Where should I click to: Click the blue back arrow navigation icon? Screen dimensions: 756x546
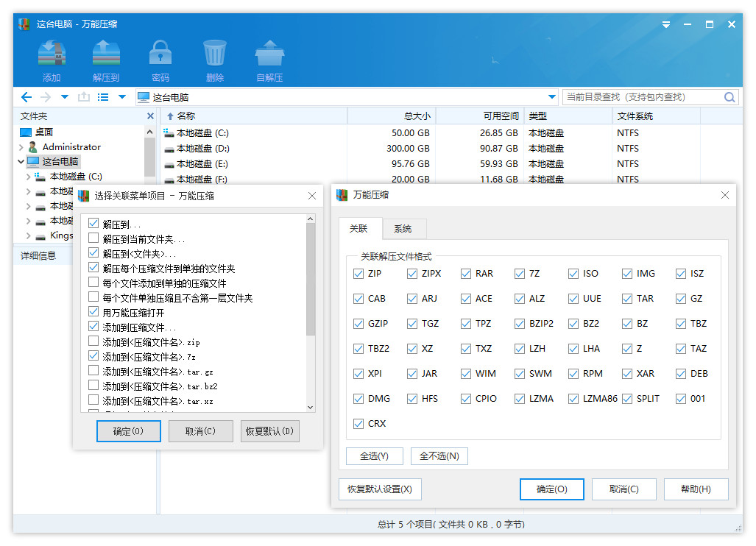pyautogui.click(x=27, y=97)
